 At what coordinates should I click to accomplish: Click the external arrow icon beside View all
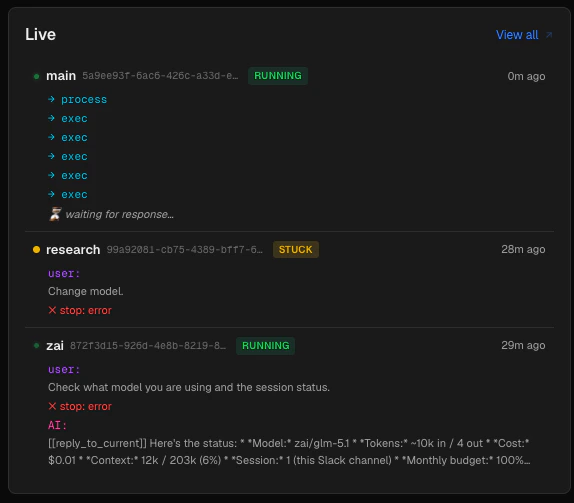tap(548, 35)
